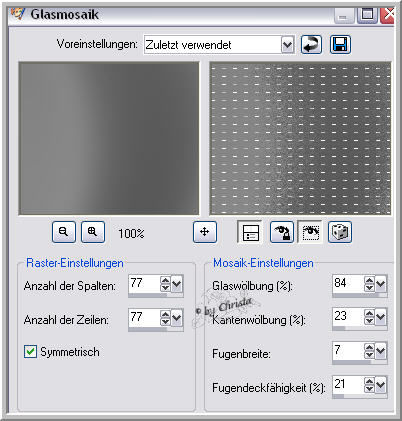Expand the Glaswölbung value dropdown arrow
Viewport: 402px width, 421px height.
coord(381,284)
